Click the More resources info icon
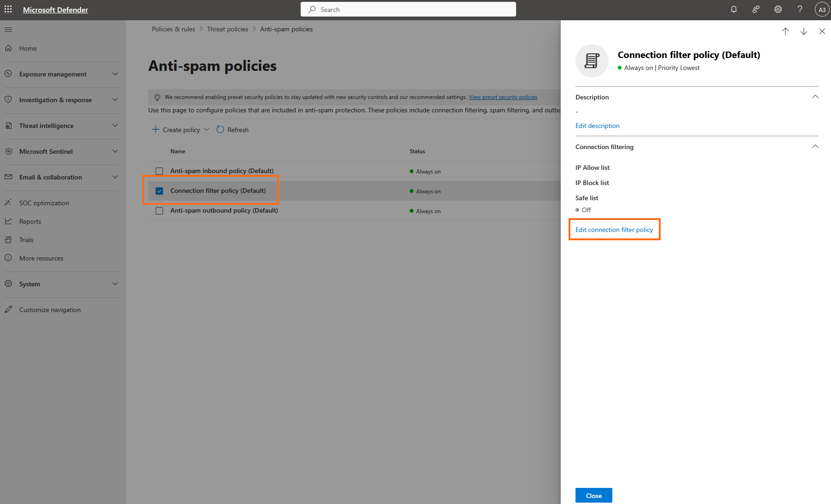 8,258
